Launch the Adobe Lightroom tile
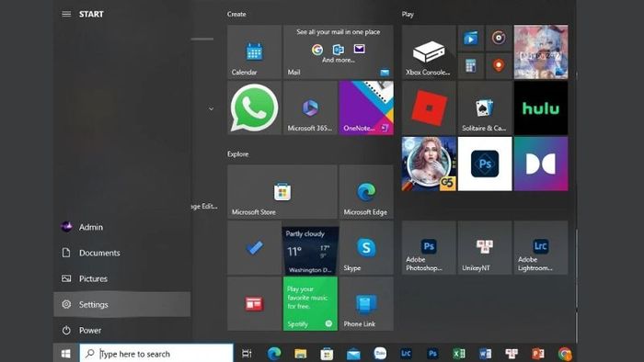The height and width of the screenshot is (362, 644). click(x=541, y=248)
